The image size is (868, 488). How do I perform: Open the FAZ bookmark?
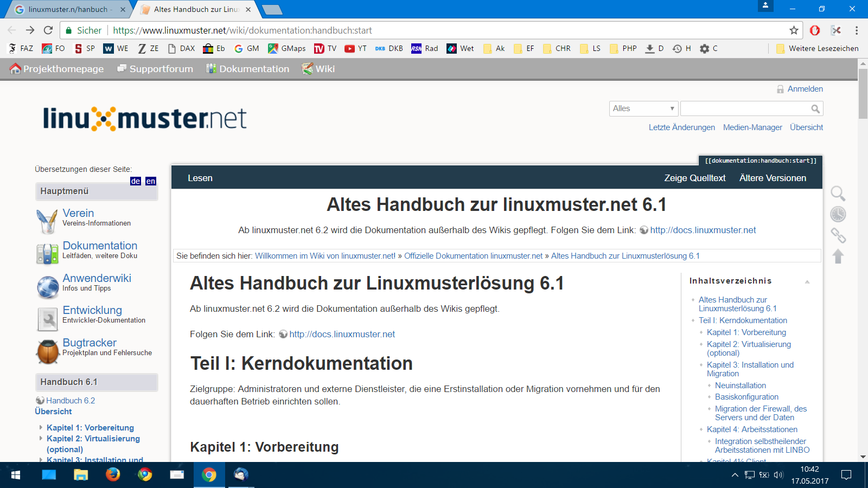21,48
